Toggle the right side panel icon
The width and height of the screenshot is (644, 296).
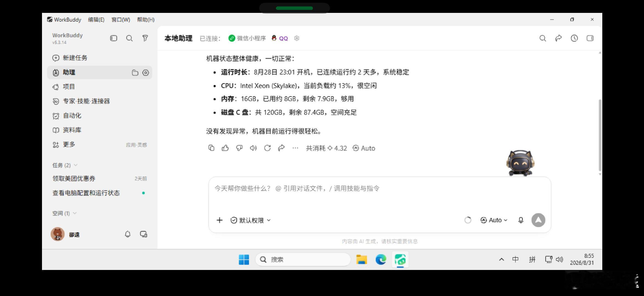[590, 38]
